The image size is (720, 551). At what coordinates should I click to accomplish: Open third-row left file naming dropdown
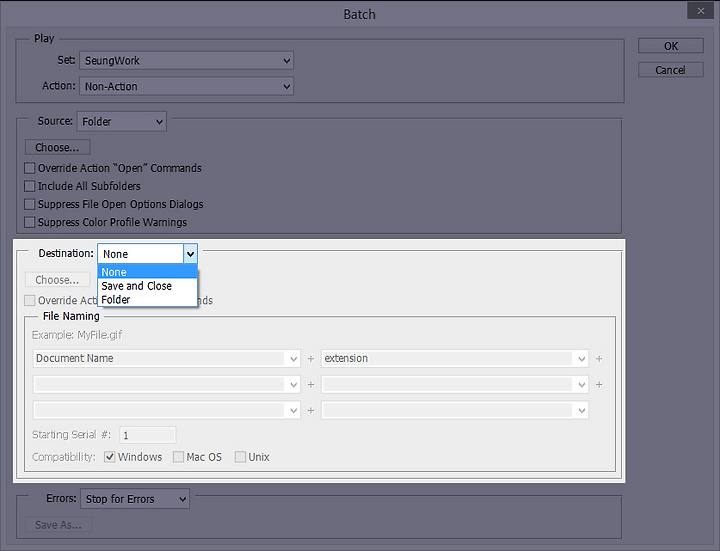167,410
